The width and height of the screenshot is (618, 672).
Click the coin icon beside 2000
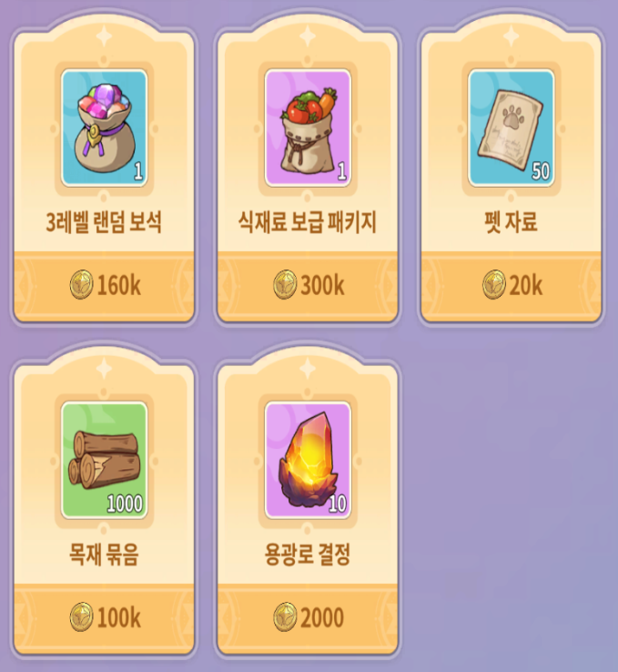click(x=285, y=617)
